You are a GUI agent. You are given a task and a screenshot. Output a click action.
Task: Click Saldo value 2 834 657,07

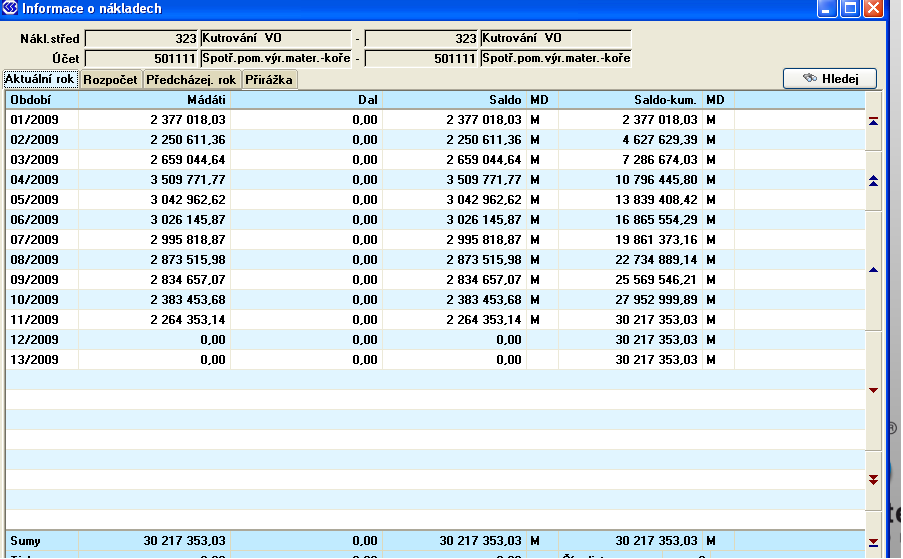[484, 280]
